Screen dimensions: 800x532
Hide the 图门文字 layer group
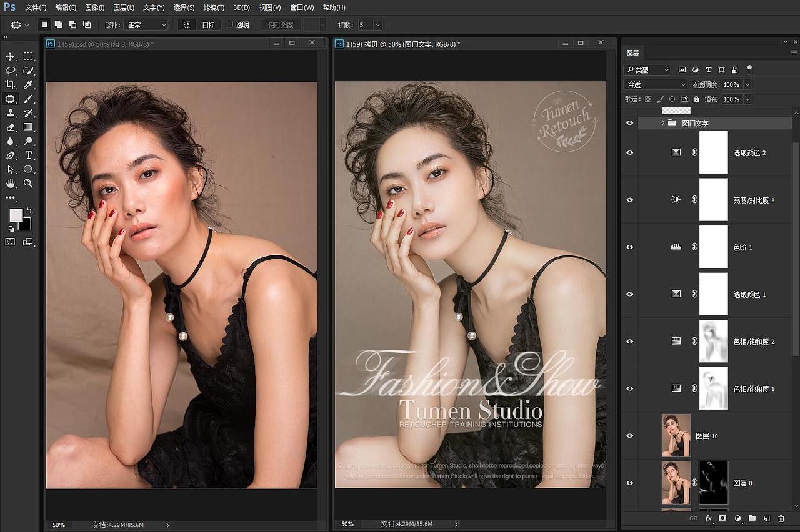(x=629, y=123)
